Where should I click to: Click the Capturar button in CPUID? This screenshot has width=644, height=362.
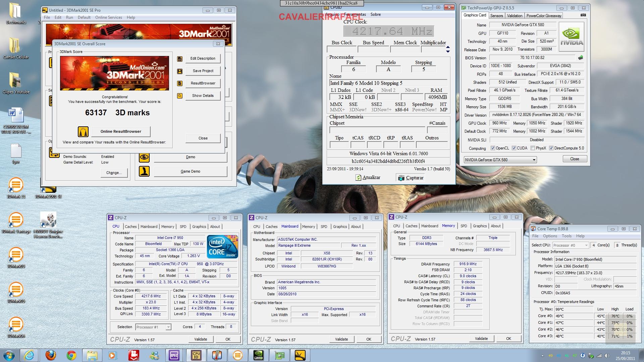tap(411, 178)
